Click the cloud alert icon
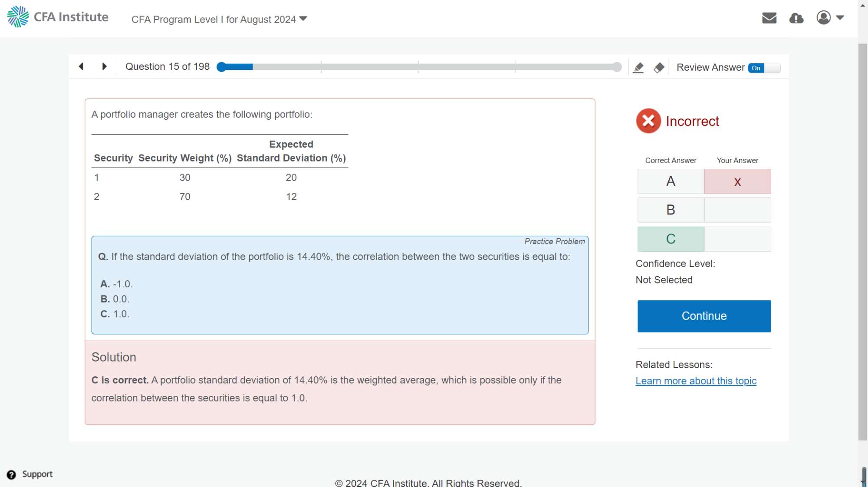The height and width of the screenshot is (487, 868). tap(796, 18)
